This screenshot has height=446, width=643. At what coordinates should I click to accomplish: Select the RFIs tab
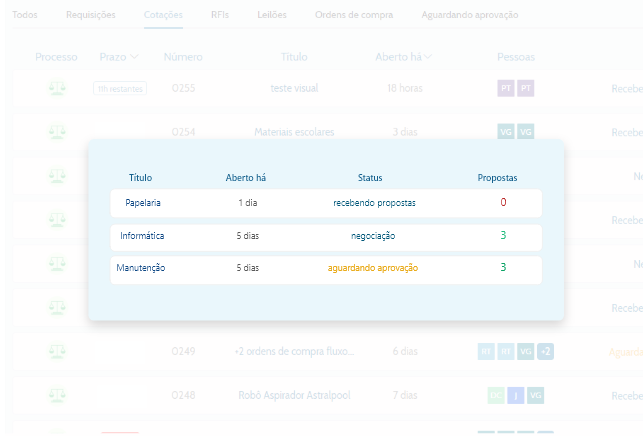220,15
